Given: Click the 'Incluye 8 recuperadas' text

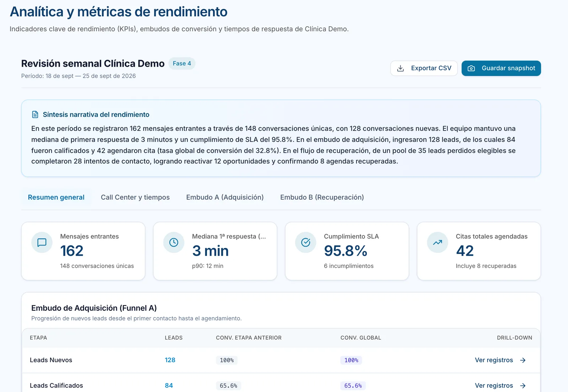Looking at the screenshot, I should [486, 266].
